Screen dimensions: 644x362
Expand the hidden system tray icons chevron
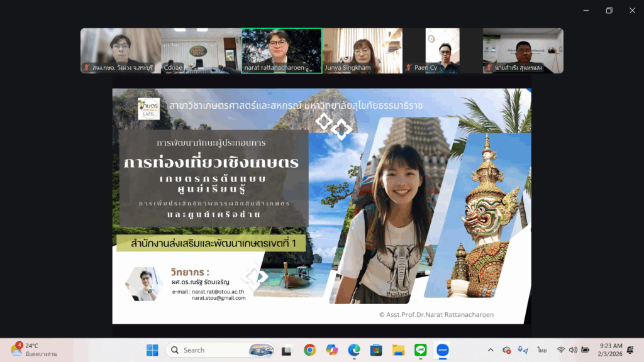point(491,350)
